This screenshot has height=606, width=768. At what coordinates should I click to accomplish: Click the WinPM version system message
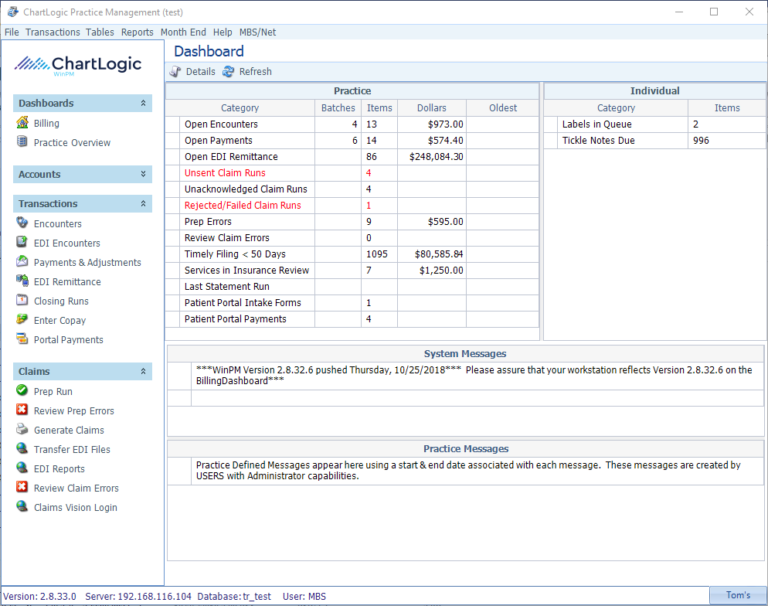(x=474, y=375)
